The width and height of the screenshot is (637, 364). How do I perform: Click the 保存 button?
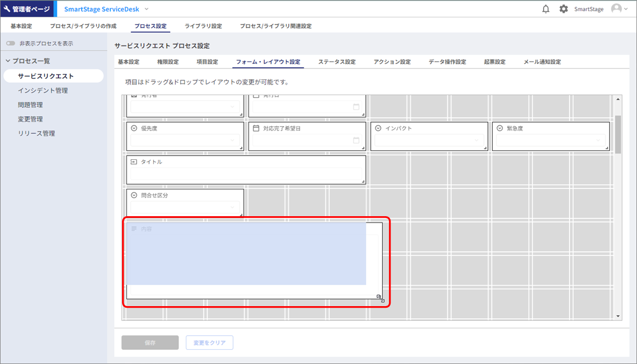pyautogui.click(x=150, y=343)
